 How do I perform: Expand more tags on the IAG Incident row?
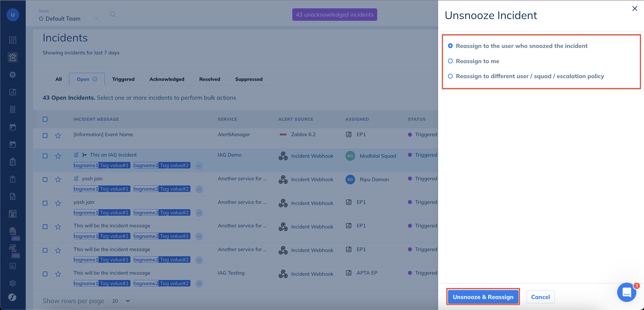pyautogui.click(x=199, y=166)
